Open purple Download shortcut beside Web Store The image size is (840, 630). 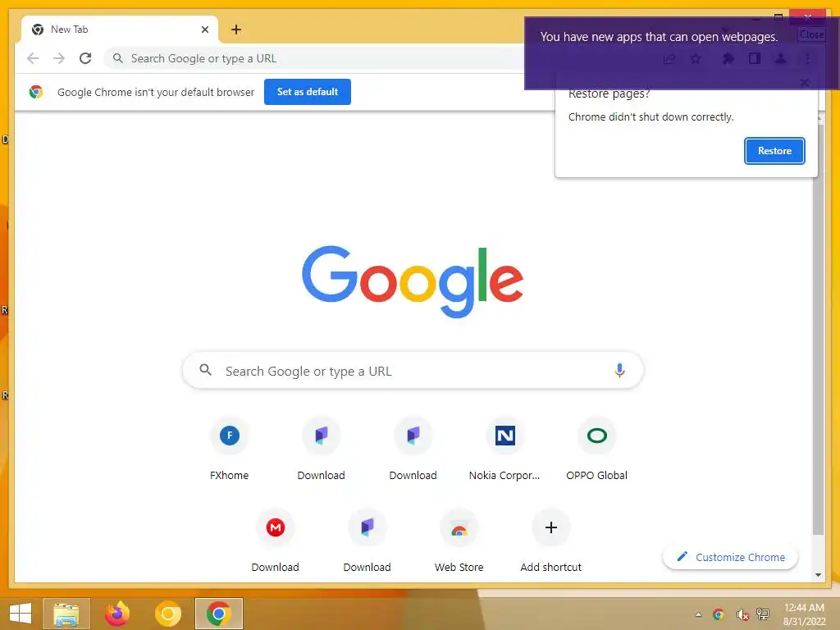click(367, 541)
